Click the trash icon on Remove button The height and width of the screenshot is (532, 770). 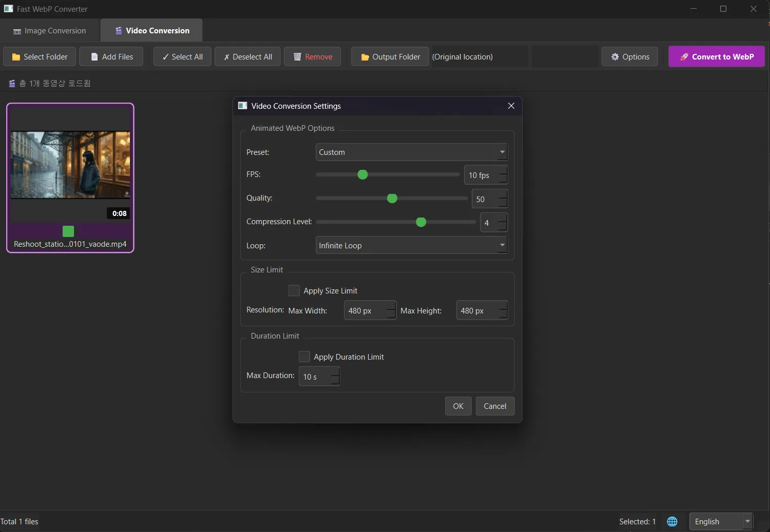click(x=298, y=56)
